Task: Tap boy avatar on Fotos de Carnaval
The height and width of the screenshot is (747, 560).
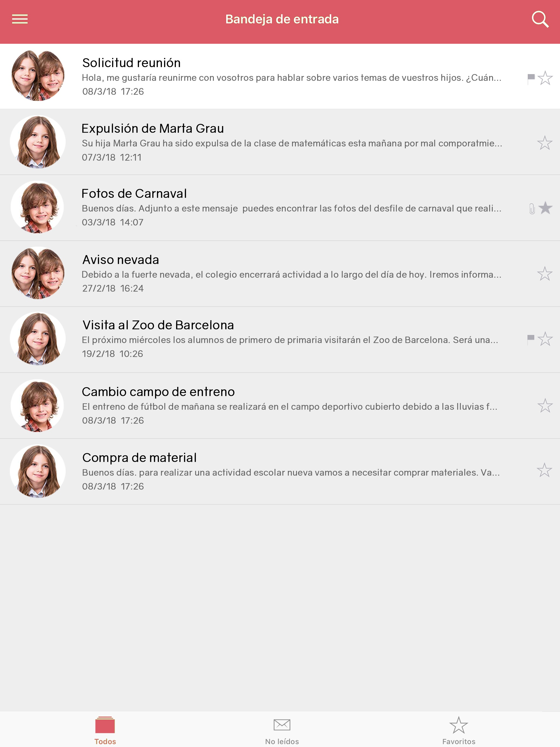Action: pyautogui.click(x=37, y=207)
